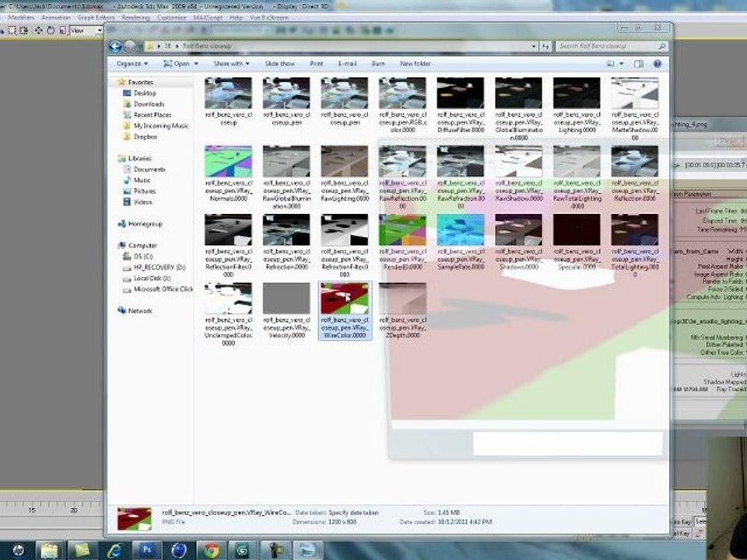Select the VRay_WireColor.0000 thumbnail

(345, 298)
